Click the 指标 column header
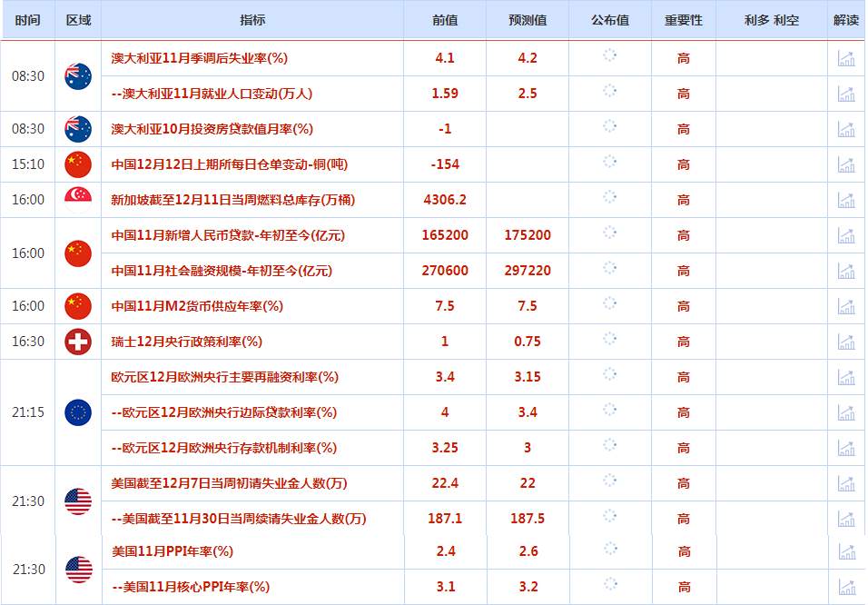The image size is (868, 605). tap(252, 21)
